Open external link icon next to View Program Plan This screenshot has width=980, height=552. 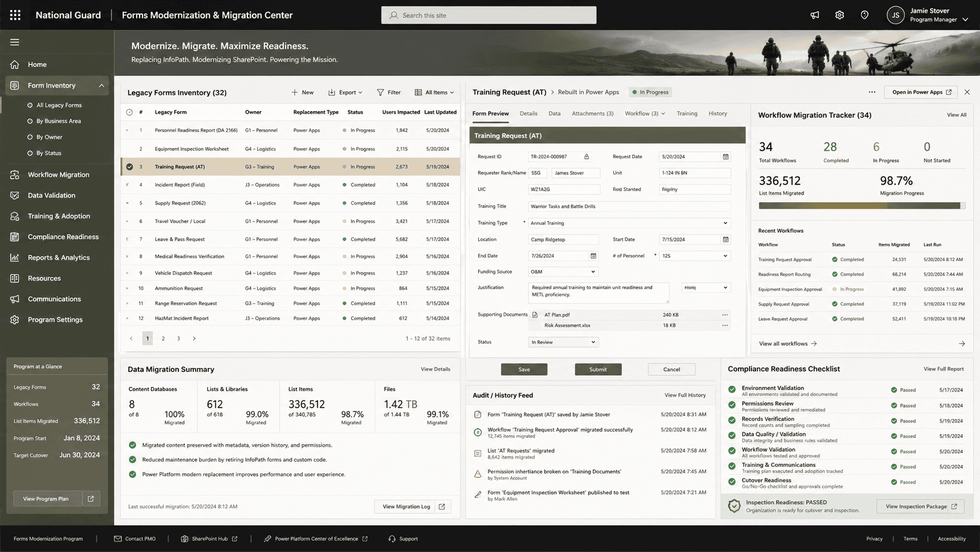(91, 499)
